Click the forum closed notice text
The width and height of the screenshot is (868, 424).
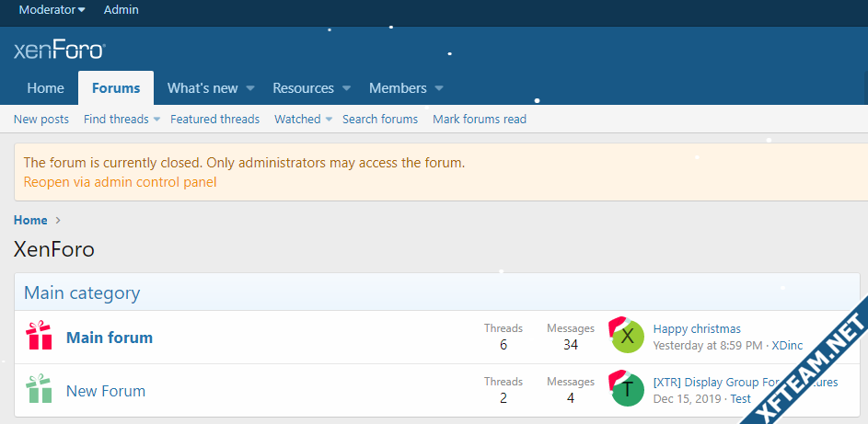pyautogui.click(x=244, y=163)
